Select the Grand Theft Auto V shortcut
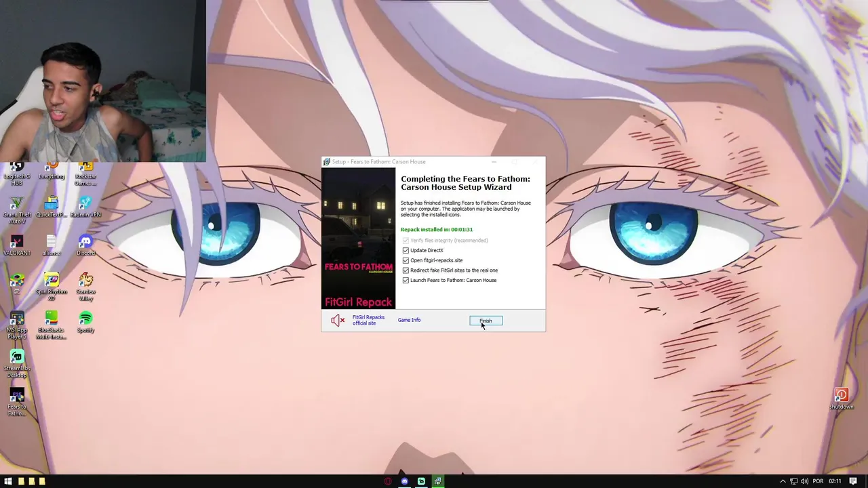868x488 pixels. [x=17, y=211]
